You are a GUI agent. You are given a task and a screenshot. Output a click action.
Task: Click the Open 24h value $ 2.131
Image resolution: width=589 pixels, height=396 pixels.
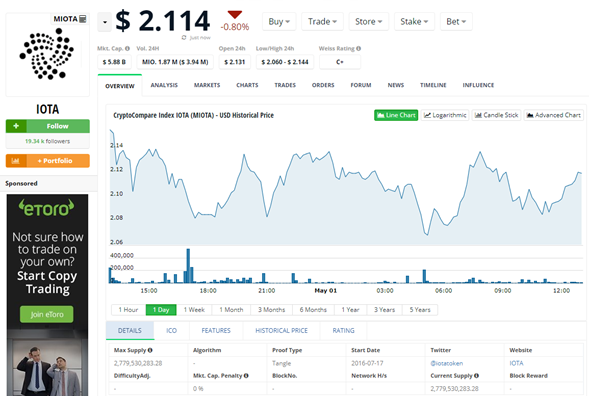pyautogui.click(x=235, y=62)
